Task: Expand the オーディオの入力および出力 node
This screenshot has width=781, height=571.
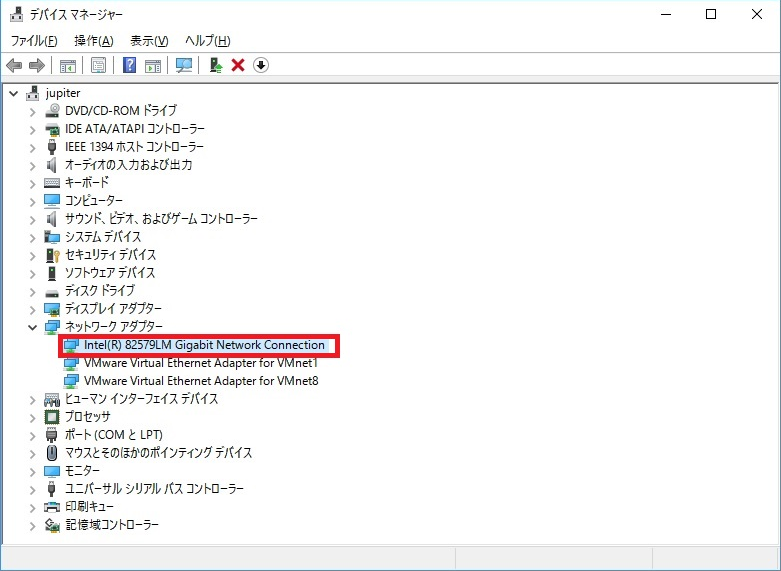Action: [33, 165]
